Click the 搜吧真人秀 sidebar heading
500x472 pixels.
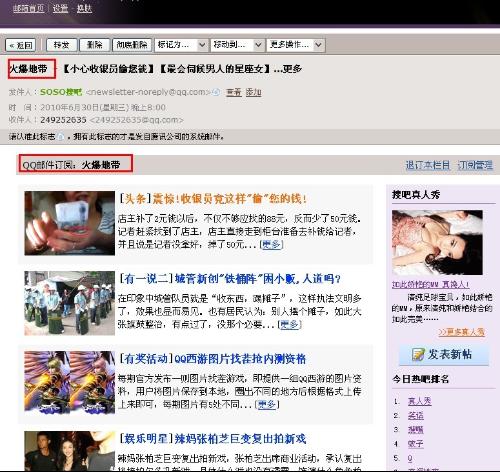(x=416, y=195)
